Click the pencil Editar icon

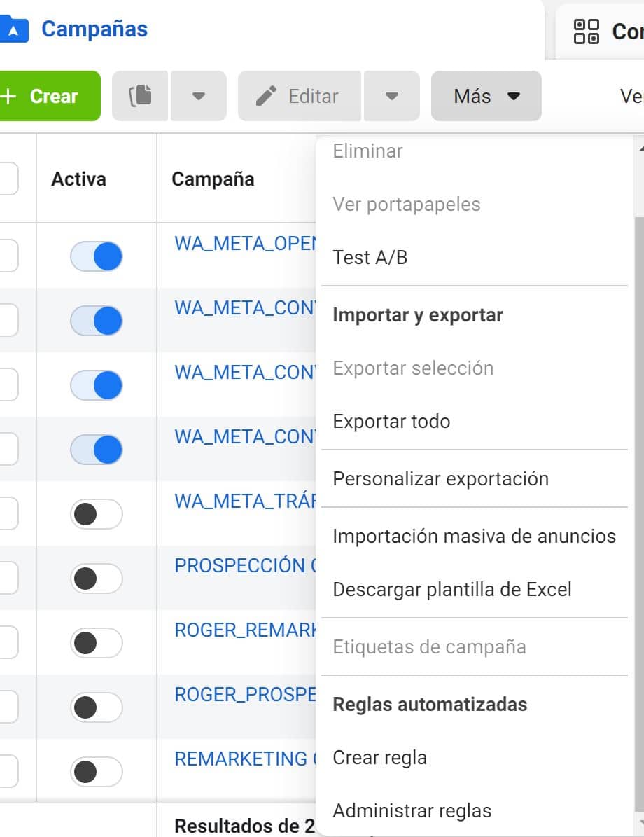tap(267, 96)
